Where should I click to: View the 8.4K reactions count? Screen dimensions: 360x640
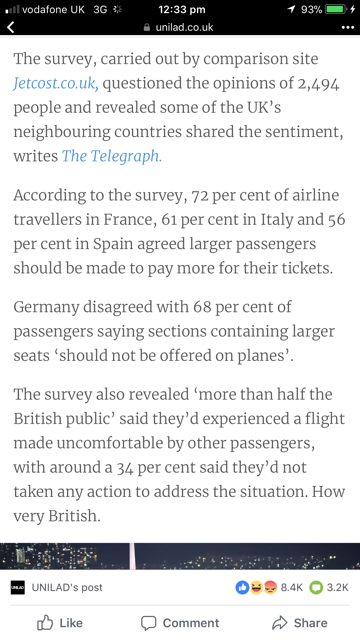click(292, 587)
